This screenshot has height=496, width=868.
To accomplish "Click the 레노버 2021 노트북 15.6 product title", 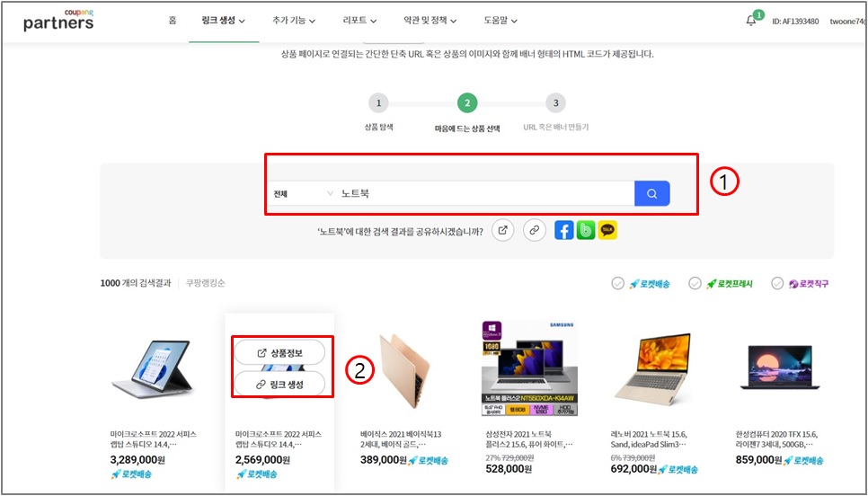I will pyautogui.click(x=648, y=439).
